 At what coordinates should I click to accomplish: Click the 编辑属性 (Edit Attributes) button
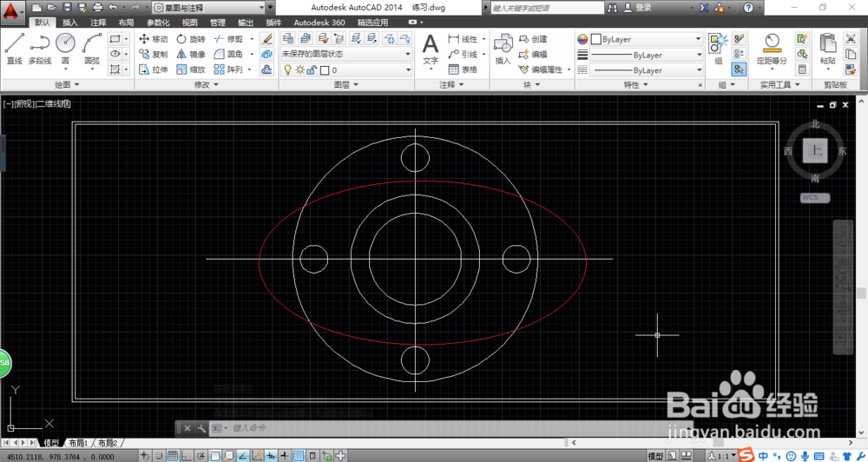click(x=540, y=69)
